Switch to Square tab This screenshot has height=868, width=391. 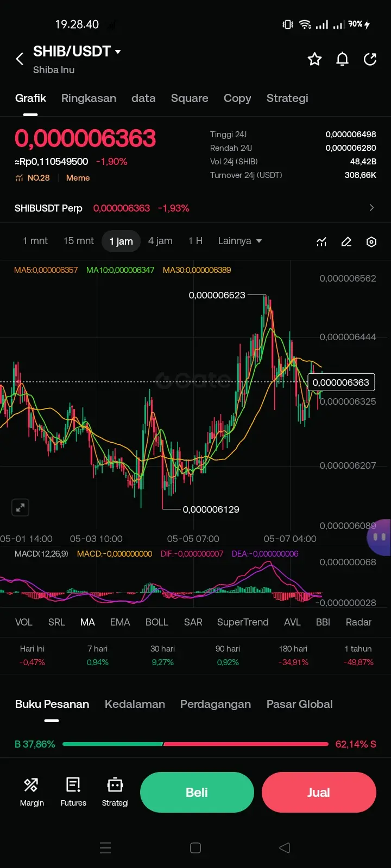coord(190,98)
